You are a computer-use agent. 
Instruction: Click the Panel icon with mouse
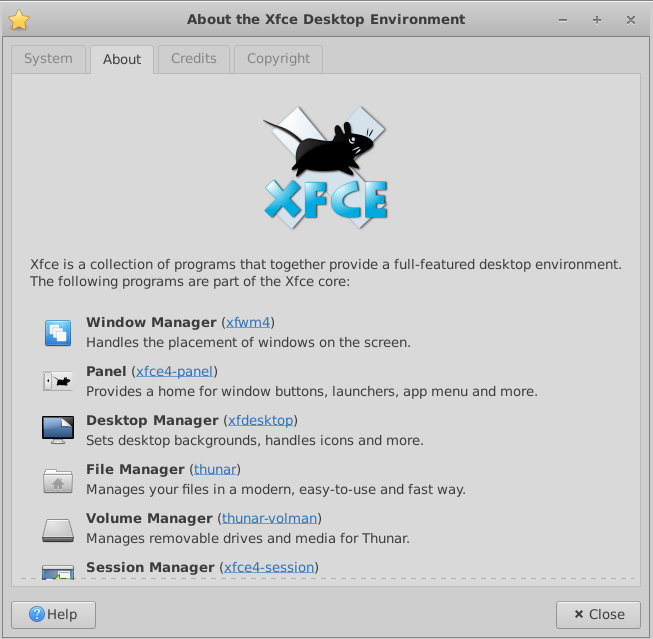[x=58, y=381]
